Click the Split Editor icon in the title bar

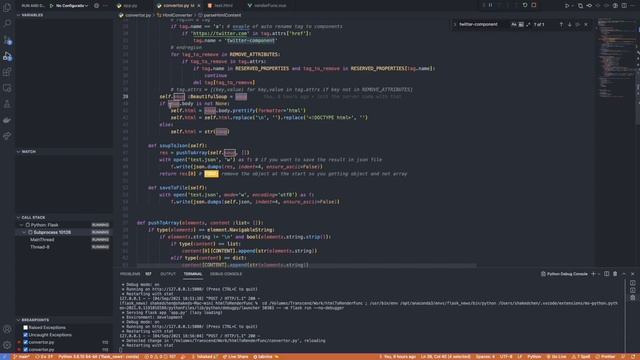[624, 6]
